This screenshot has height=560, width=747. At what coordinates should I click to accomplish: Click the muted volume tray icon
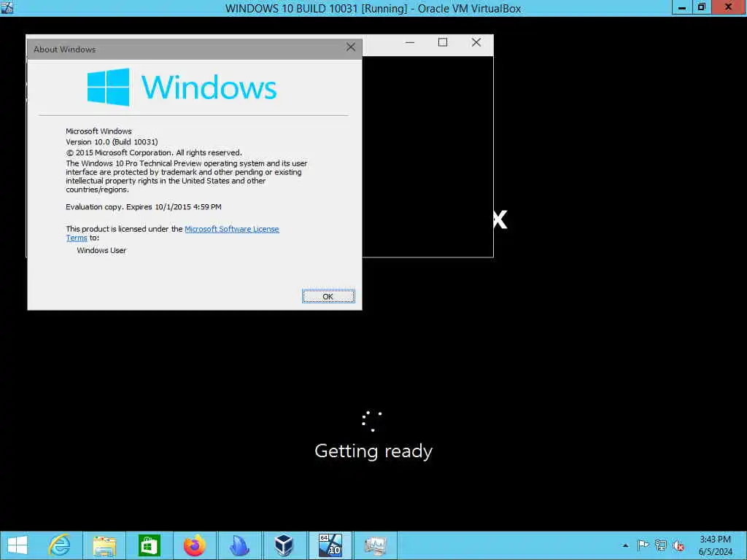(x=678, y=545)
